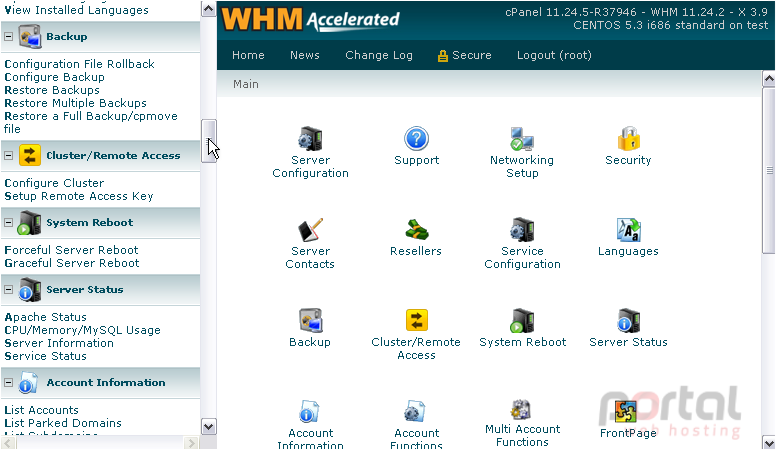The height and width of the screenshot is (450, 776).
Task: Collapse the Account Information sidebar section
Action: [x=8, y=383]
